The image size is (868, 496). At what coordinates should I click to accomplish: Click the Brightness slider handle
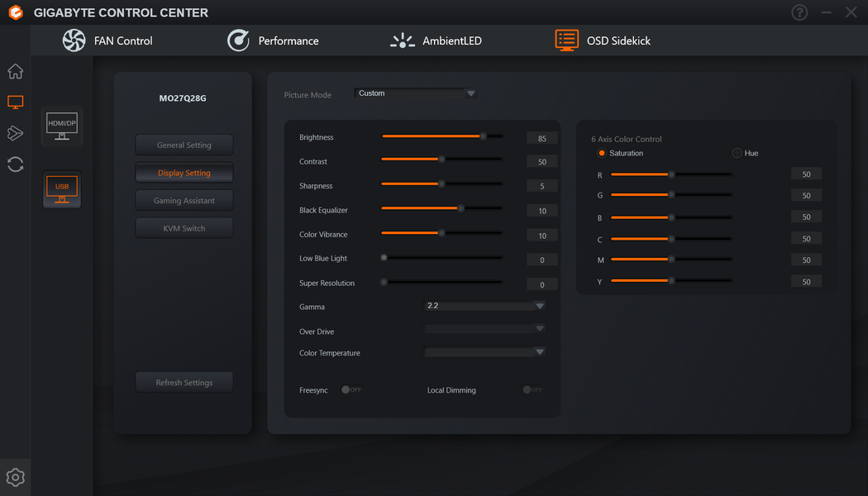483,136
